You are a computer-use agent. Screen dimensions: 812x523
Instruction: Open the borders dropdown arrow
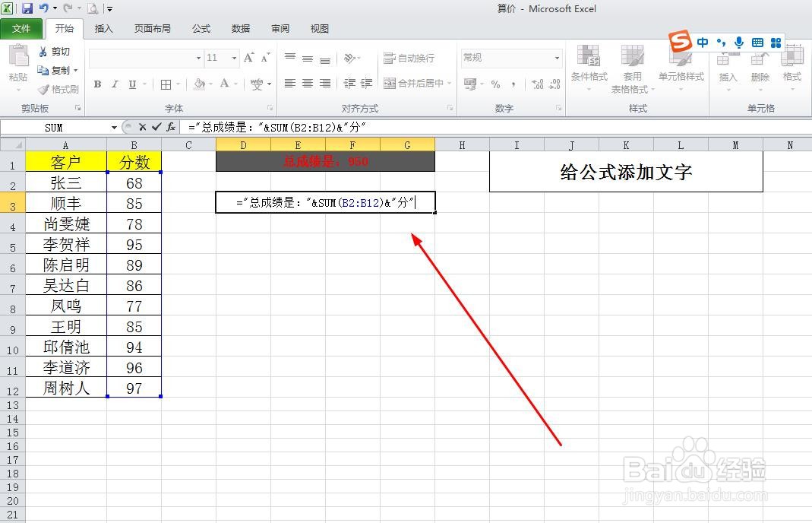pyautogui.click(x=179, y=84)
